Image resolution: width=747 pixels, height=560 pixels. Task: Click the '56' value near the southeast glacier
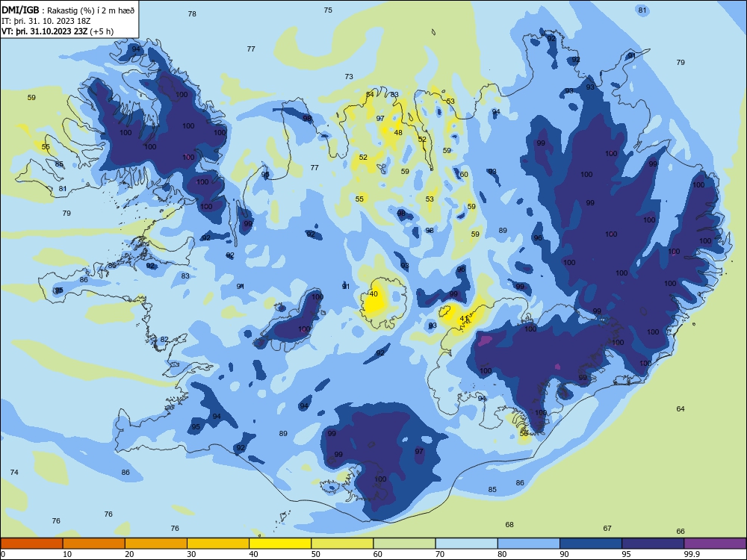(x=524, y=434)
